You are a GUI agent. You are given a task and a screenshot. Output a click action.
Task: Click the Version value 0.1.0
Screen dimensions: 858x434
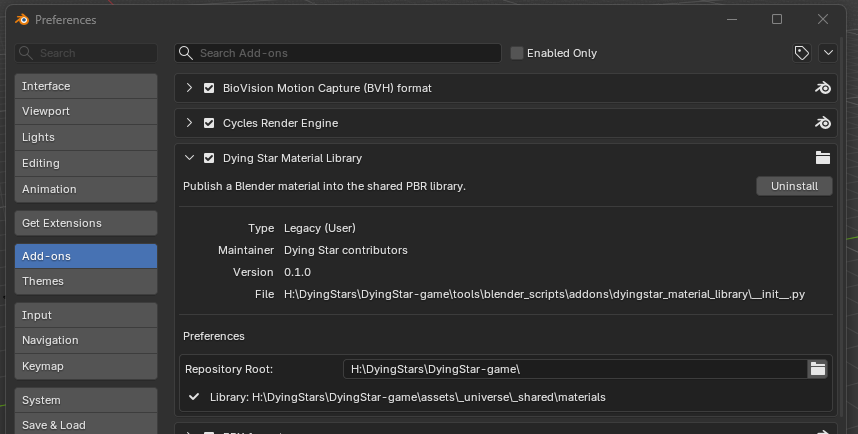click(x=297, y=272)
